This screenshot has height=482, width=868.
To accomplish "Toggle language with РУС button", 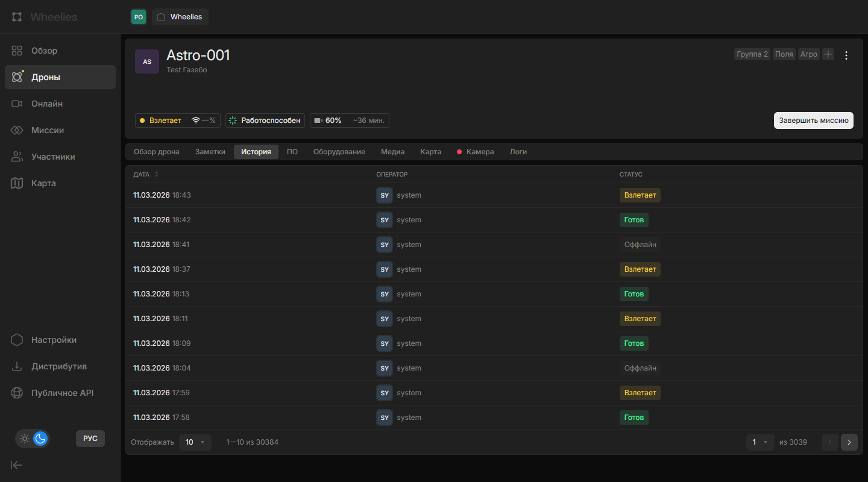I will [90, 439].
